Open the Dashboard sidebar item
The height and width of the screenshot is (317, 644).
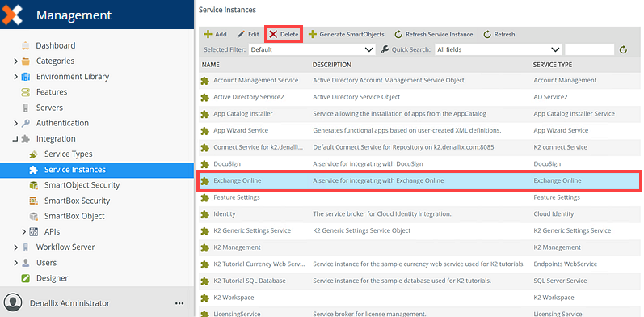tap(56, 45)
